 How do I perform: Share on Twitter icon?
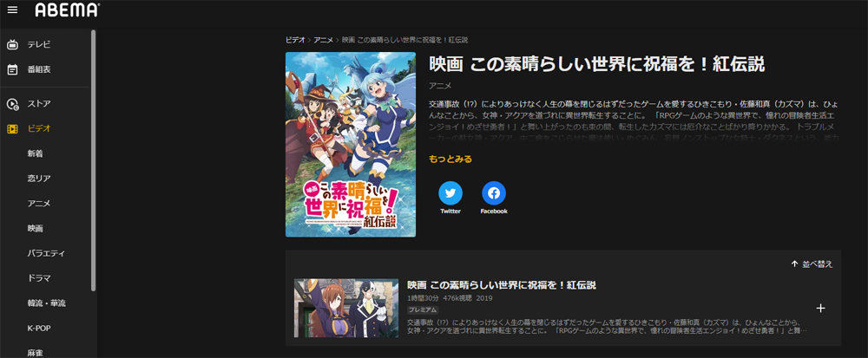tap(450, 193)
